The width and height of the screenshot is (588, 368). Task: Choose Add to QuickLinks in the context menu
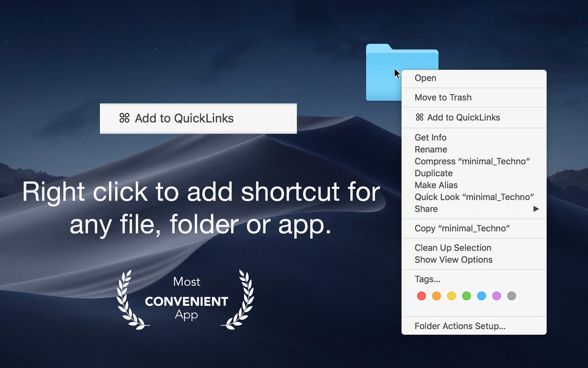coord(474,117)
